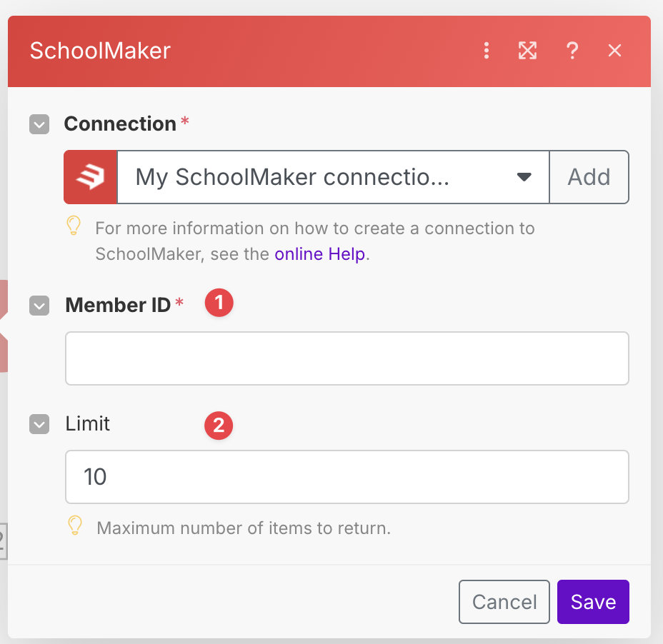Image resolution: width=663 pixels, height=644 pixels.
Task: Close the SchoolMaker dialog
Action: click(614, 51)
